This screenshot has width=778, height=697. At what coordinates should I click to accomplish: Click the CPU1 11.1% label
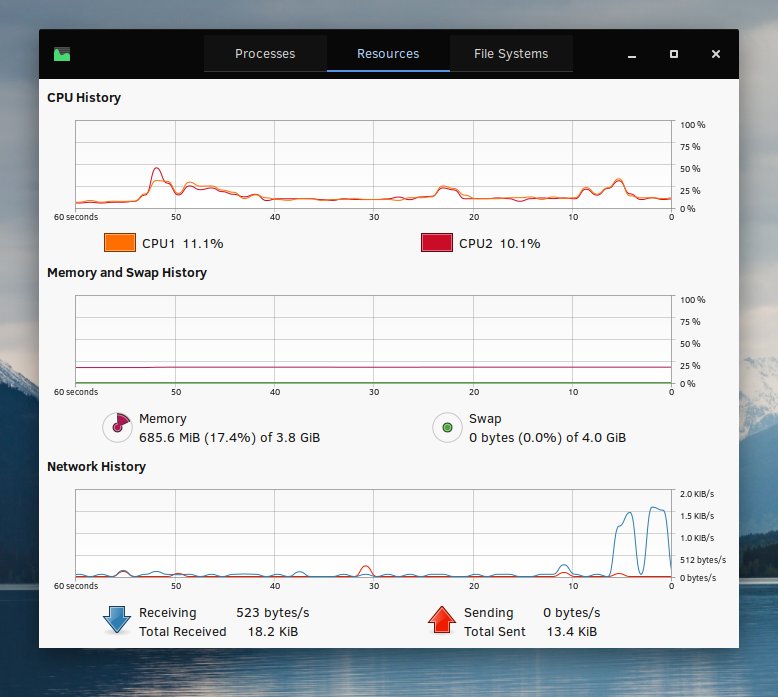(183, 244)
